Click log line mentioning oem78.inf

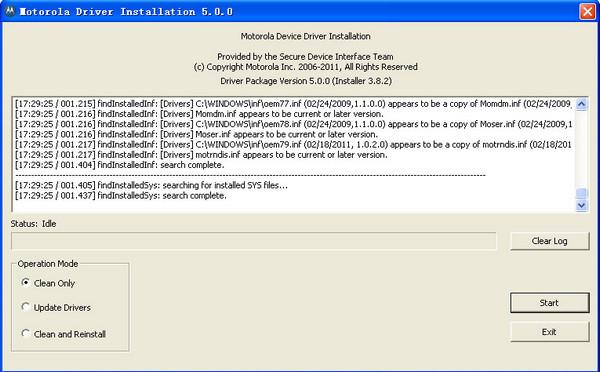click(293, 124)
